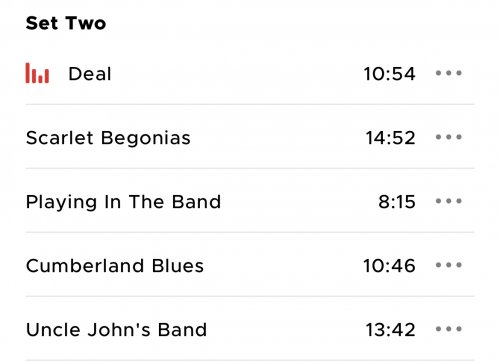Click the Set Two section header
The image size is (500, 363).
tap(66, 23)
